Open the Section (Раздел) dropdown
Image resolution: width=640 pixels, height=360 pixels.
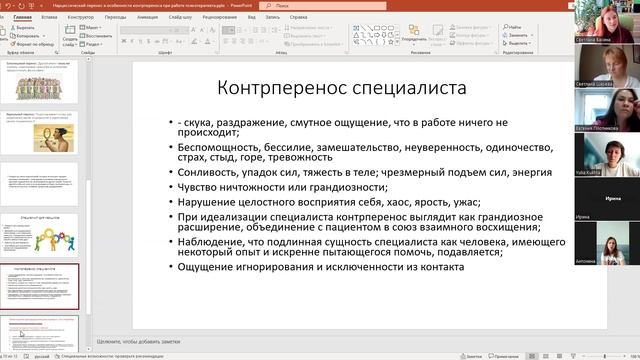click(91, 44)
